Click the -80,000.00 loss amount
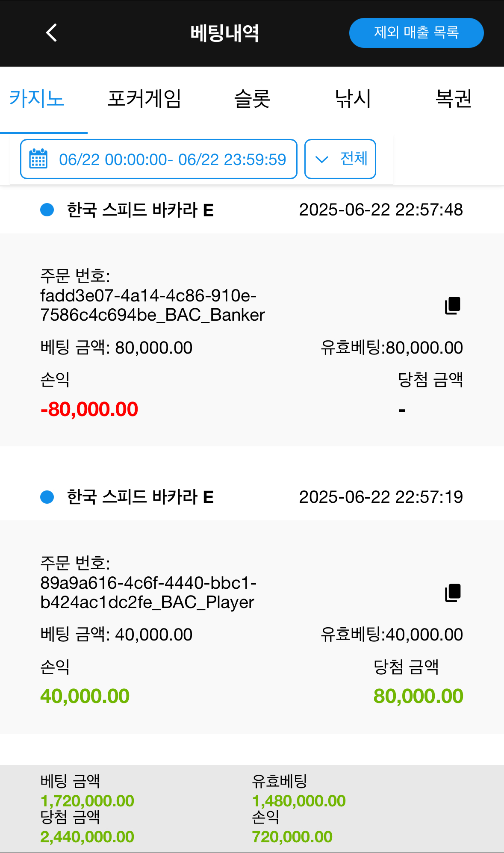This screenshot has height=853, width=504. click(x=89, y=409)
